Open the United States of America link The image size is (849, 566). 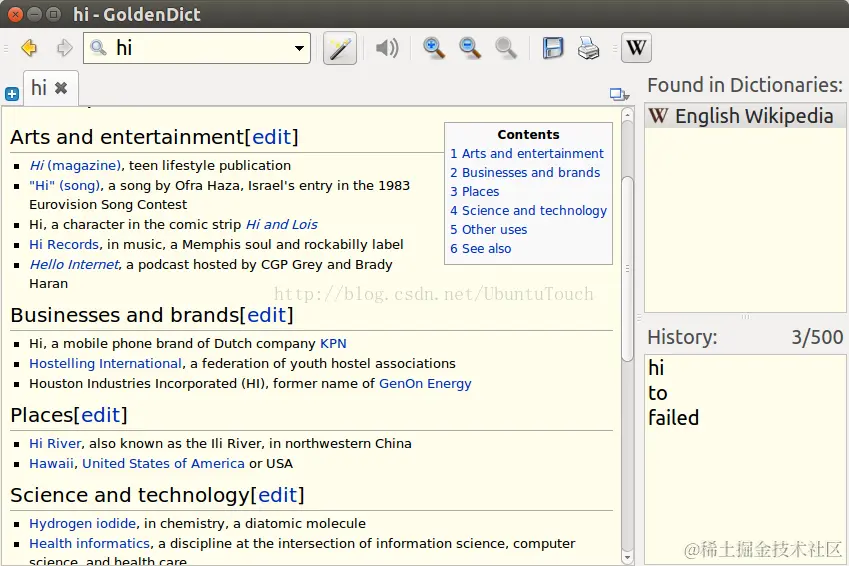[164, 464]
